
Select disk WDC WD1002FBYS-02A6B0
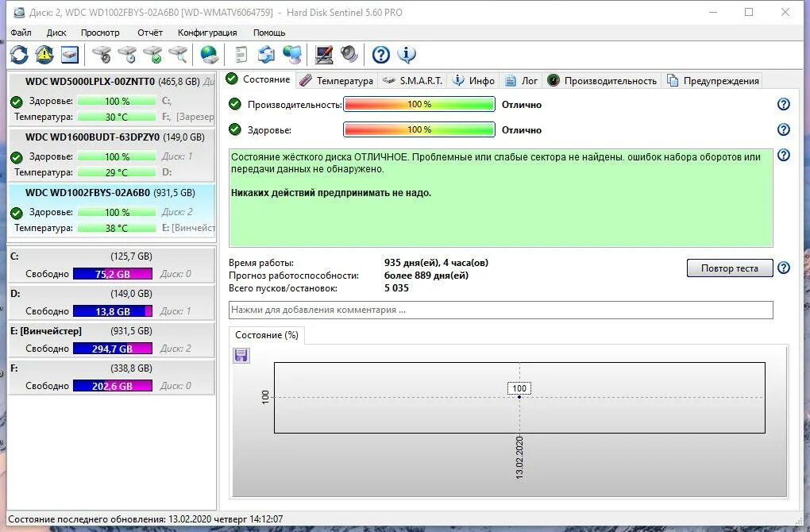coord(112,209)
